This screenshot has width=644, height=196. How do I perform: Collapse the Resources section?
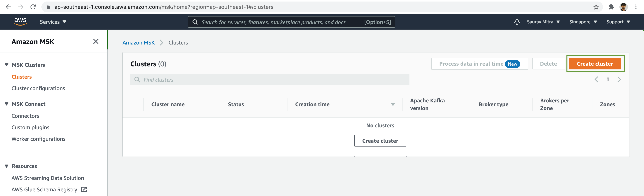[x=7, y=166]
